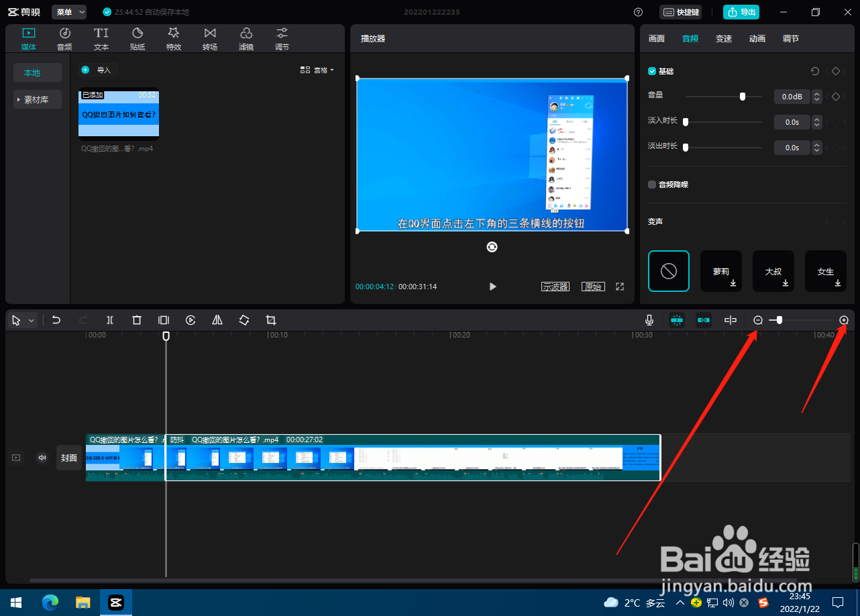Click the 淡出时长 stepper arrows
Viewport: 860px width, 616px height.
pyautogui.click(x=816, y=147)
